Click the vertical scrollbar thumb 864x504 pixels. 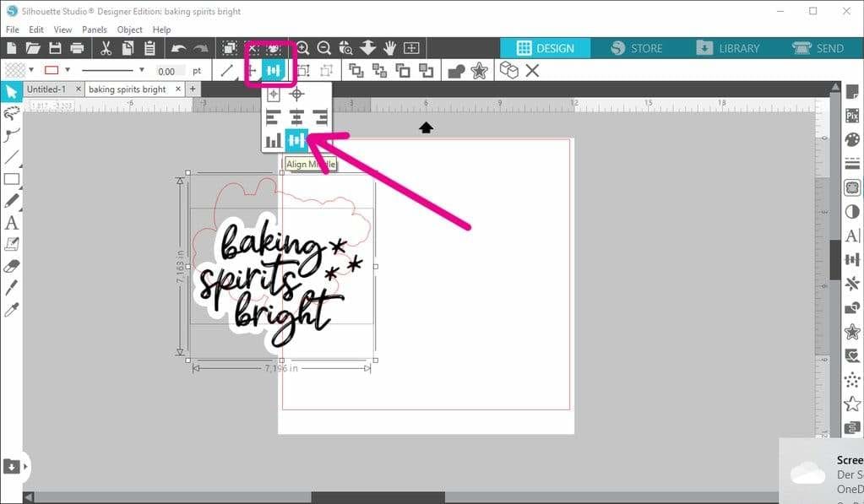(x=835, y=259)
